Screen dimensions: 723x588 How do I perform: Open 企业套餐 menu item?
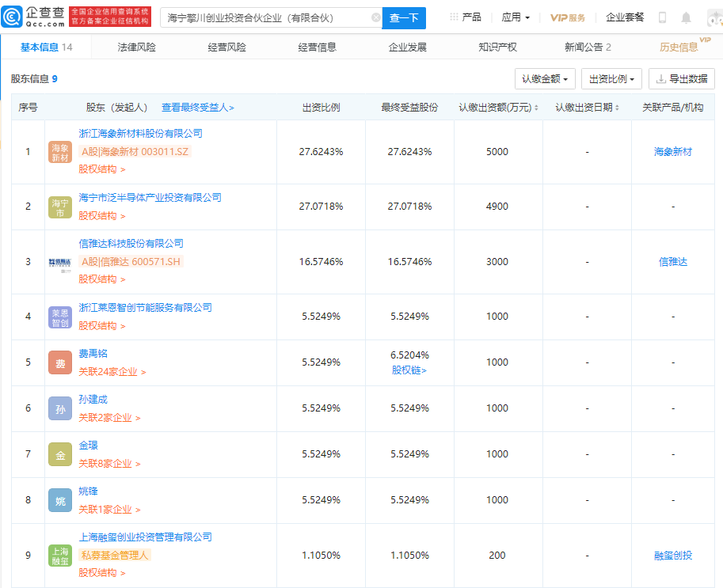625,17
